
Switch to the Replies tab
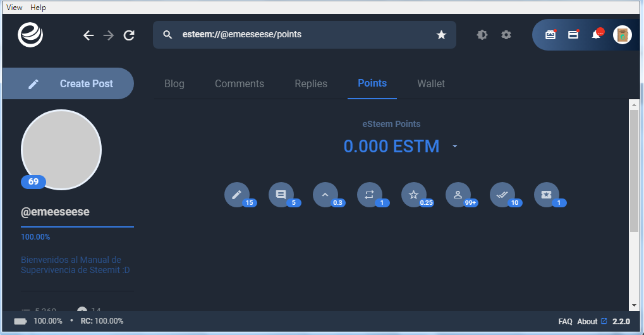click(311, 83)
